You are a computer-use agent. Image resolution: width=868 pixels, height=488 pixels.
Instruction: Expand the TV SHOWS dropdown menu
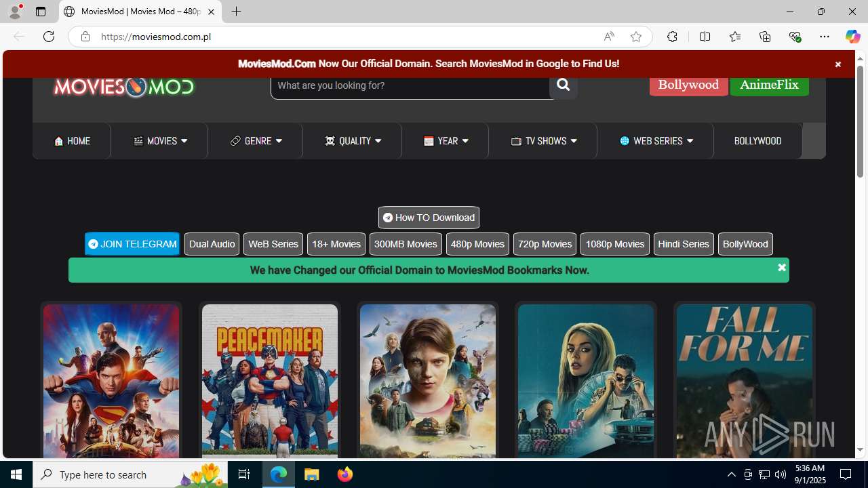tap(543, 141)
